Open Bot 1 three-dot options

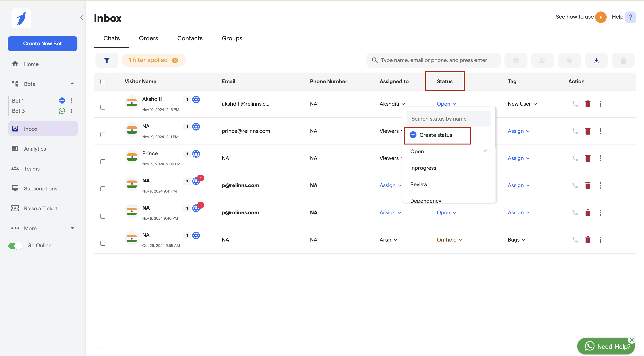click(72, 101)
